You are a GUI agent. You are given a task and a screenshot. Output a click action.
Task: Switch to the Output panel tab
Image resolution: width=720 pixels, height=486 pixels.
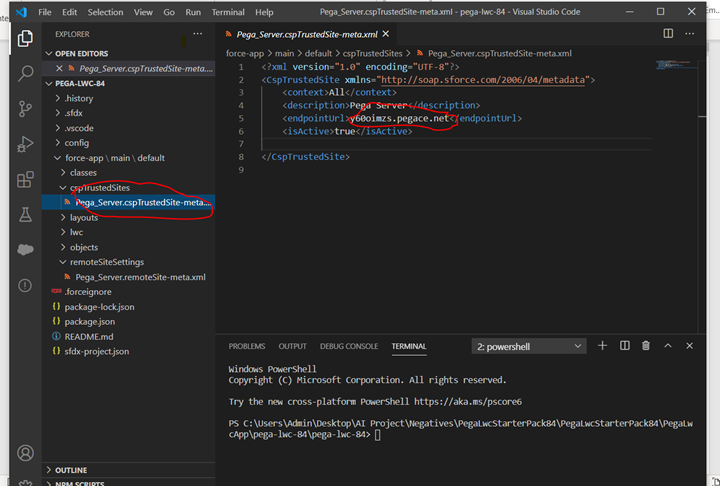point(292,346)
